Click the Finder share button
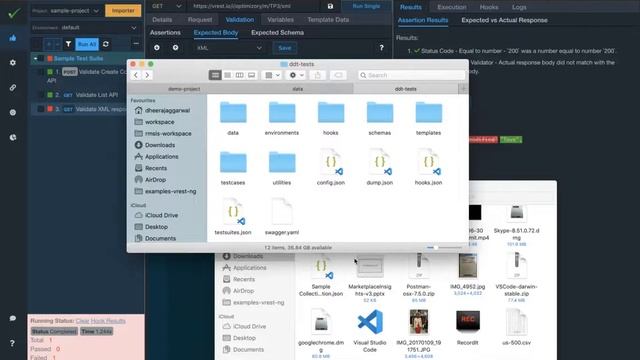This screenshot has height=360, width=640. click(318, 75)
